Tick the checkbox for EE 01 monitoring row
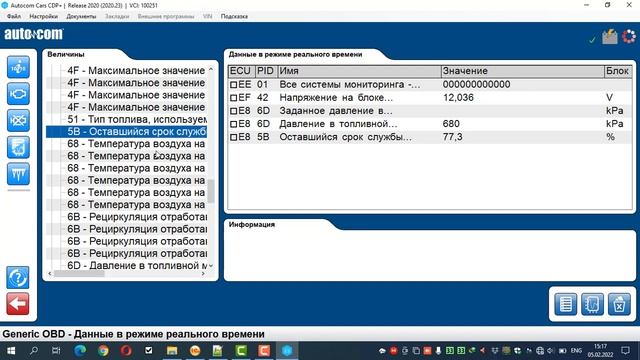 [x=233, y=85]
